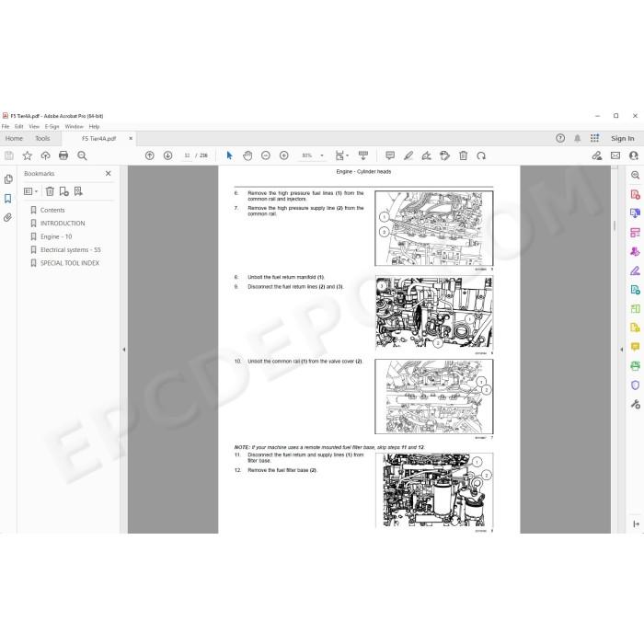Click the share link pen icon
Screen dimensions: 644x644
click(597, 155)
